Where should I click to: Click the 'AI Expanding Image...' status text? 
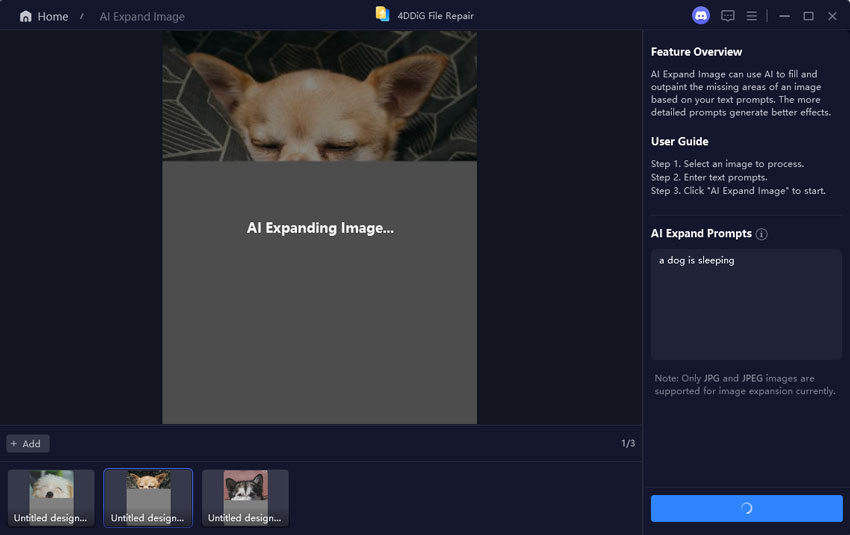point(320,228)
